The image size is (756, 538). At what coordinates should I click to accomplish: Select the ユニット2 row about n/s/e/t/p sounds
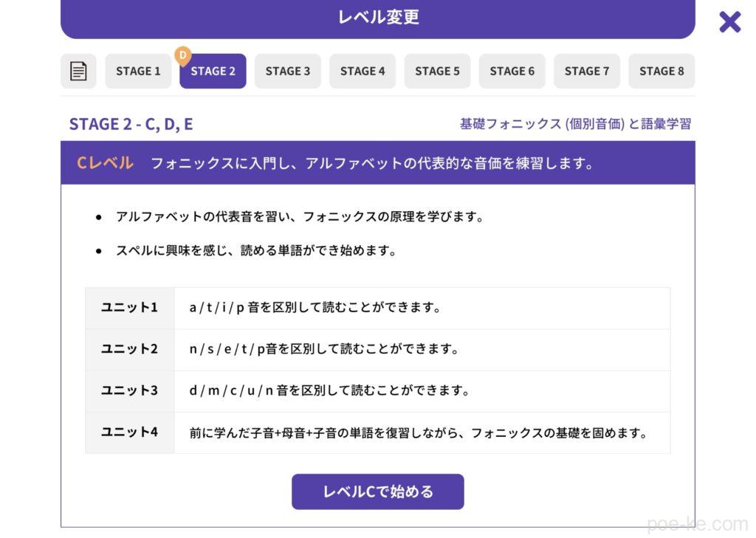point(377,349)
